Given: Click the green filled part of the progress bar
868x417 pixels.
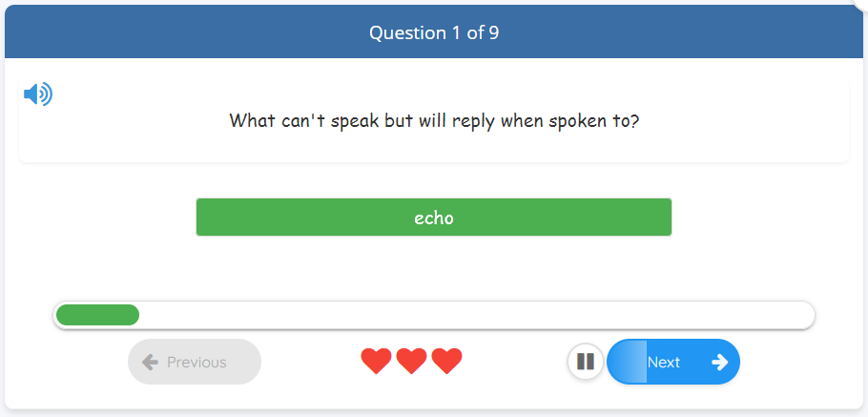Looking at the screenshot, I should click(x=97, y=315).
